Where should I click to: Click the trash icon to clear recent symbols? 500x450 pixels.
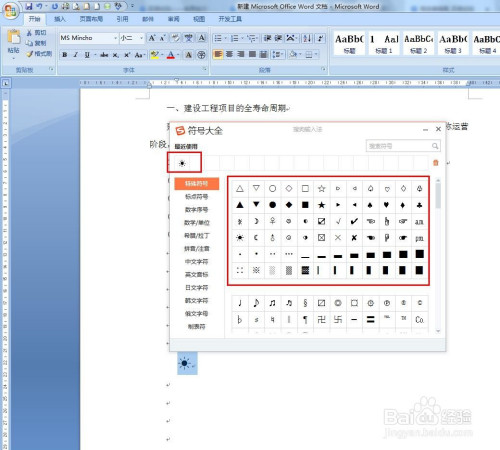tap(435, 163)
